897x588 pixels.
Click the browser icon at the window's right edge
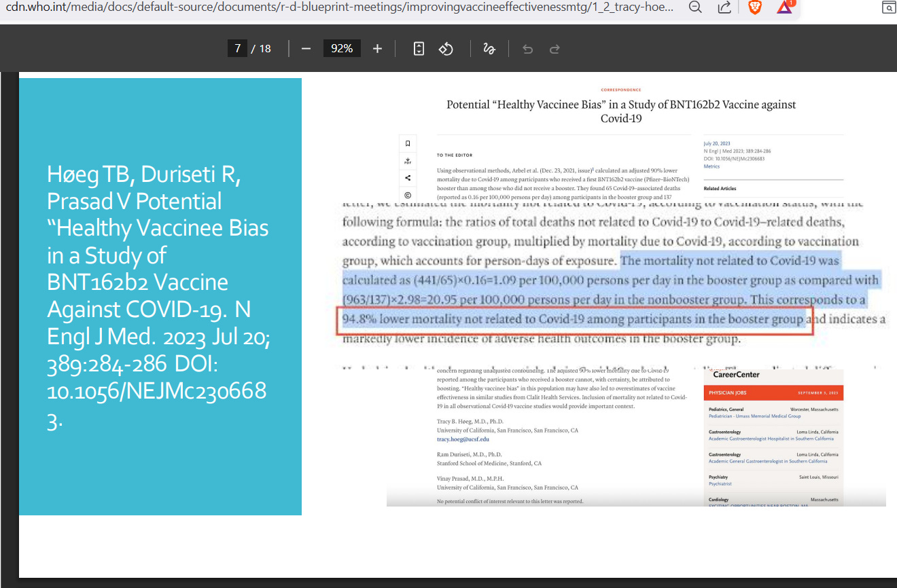[x=888, y=7]
